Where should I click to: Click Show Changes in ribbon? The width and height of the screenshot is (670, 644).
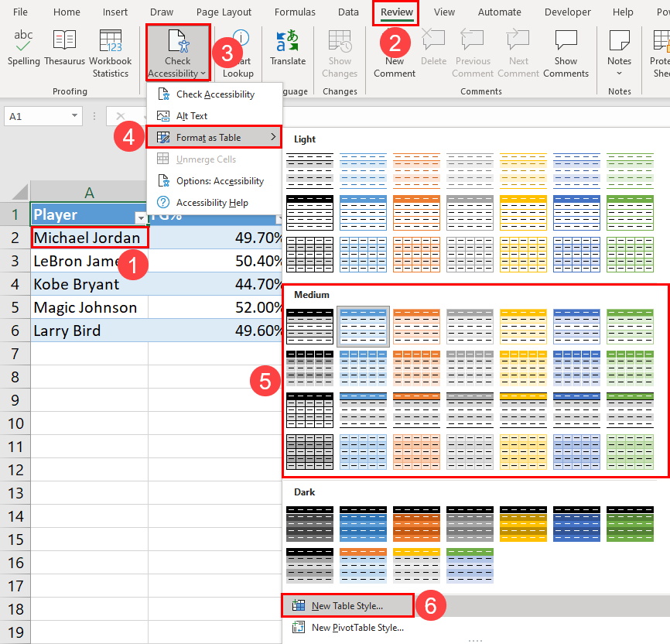click(x=340, y=53)
